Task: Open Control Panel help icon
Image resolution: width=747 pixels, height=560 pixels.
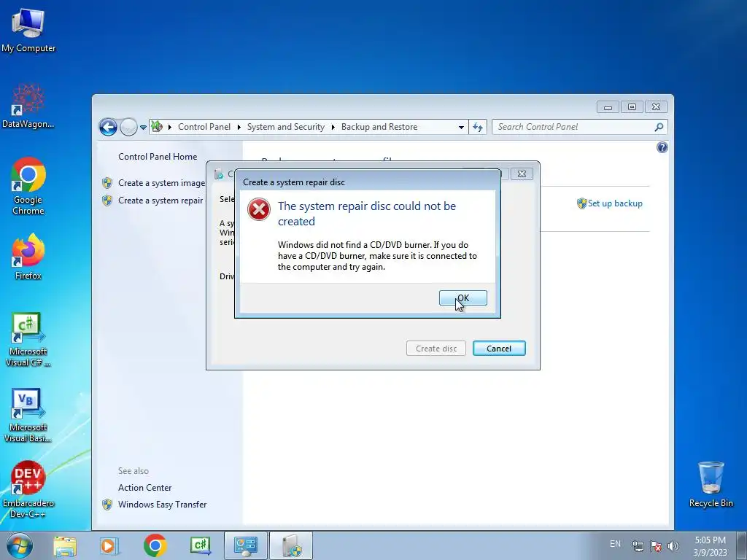Action: pyautogui.click(x=662, y=147)
